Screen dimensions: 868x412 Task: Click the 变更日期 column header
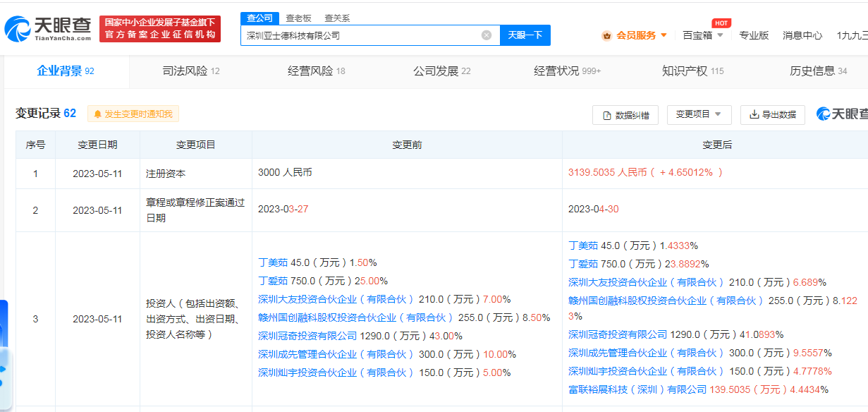[x=97, y=145]
